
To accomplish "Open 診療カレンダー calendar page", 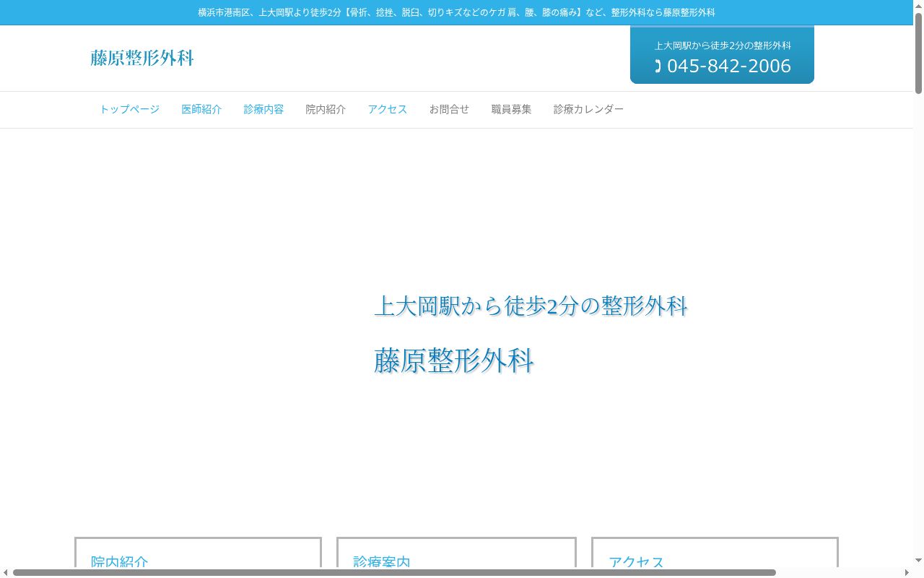I will [x=588, y=110].
